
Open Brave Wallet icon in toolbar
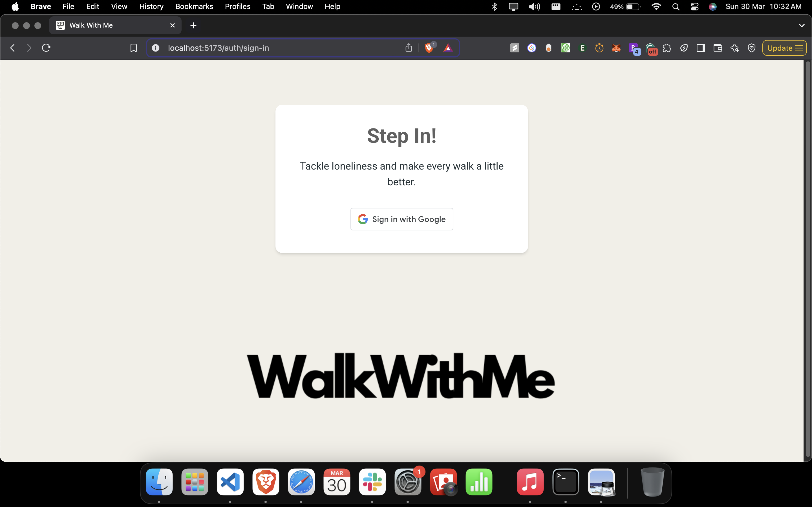(718, 48)
